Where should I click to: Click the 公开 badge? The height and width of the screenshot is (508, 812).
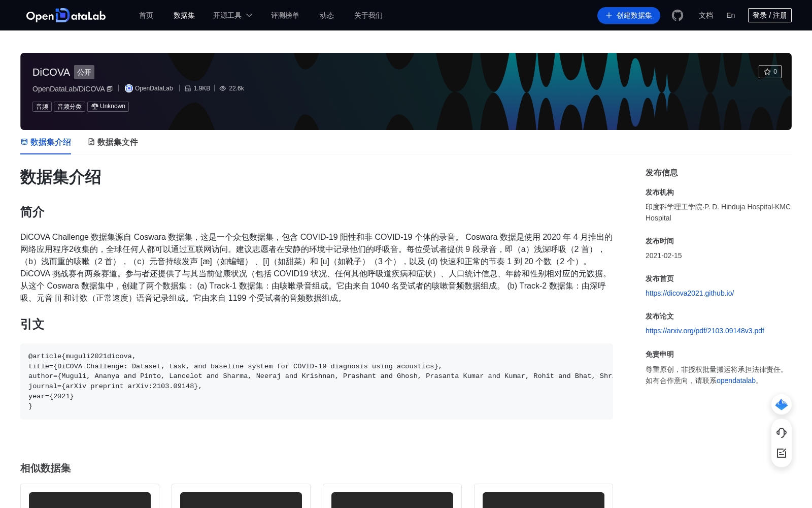tap(84, 72)
